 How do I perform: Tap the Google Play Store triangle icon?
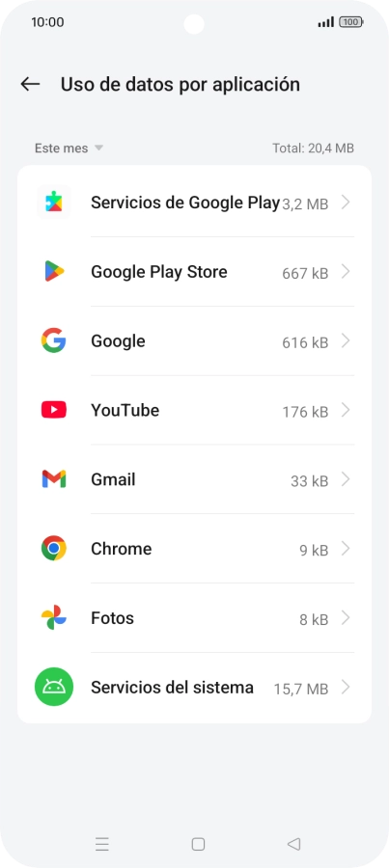click(x=54, y=271)
